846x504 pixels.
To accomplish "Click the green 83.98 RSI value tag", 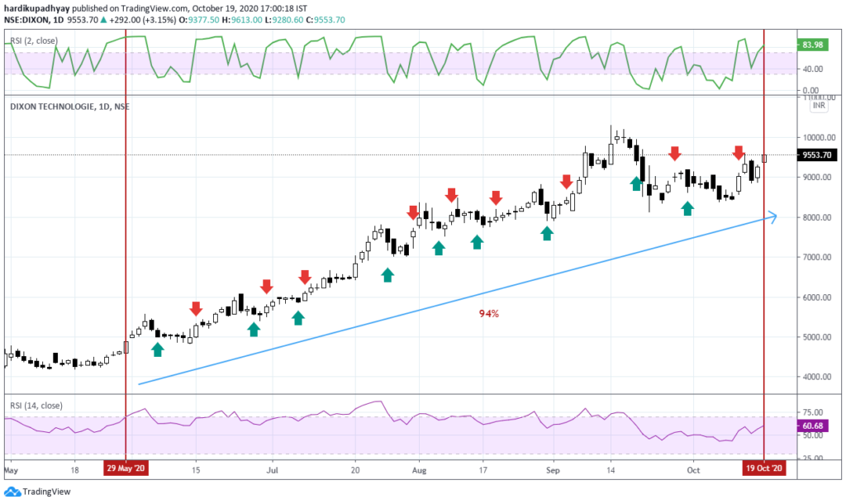I will click(813, 45).
